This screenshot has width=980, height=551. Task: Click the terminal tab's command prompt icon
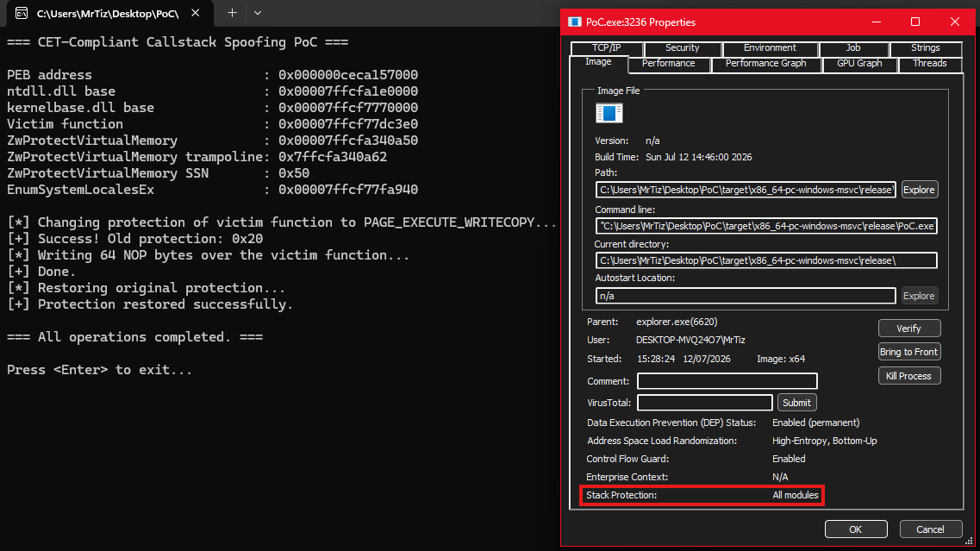(x=22, y=13)
